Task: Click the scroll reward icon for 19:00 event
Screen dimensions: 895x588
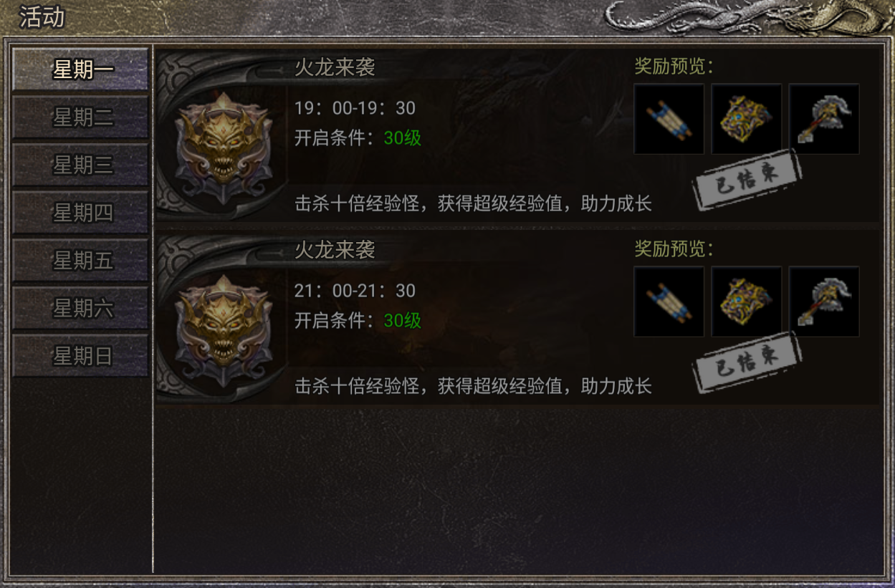Action: (669, 119)
